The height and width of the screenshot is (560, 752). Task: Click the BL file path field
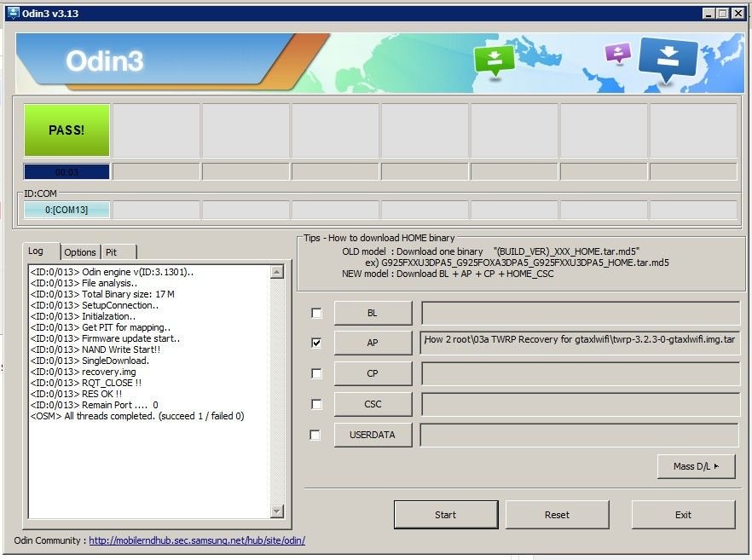pyautogui.click(x=581, y=313)
